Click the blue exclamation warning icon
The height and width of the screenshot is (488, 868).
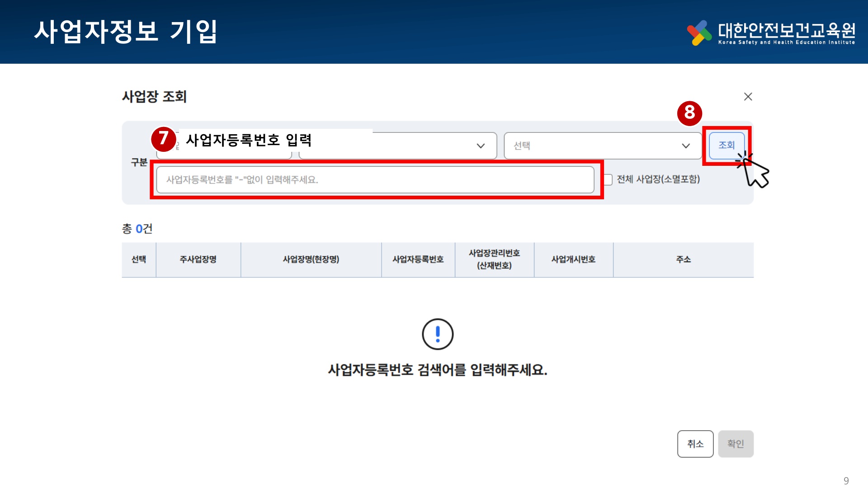click(x=437, y=334)
